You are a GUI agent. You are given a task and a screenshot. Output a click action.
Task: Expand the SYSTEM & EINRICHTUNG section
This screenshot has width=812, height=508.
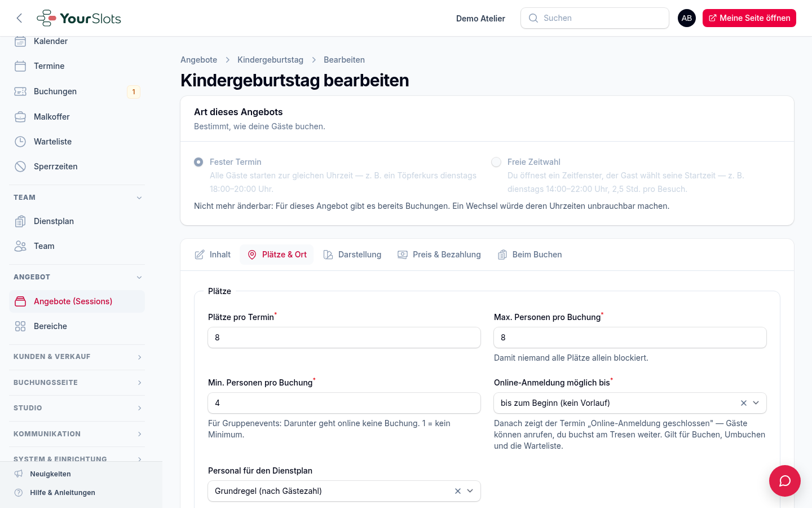point(77,458)
